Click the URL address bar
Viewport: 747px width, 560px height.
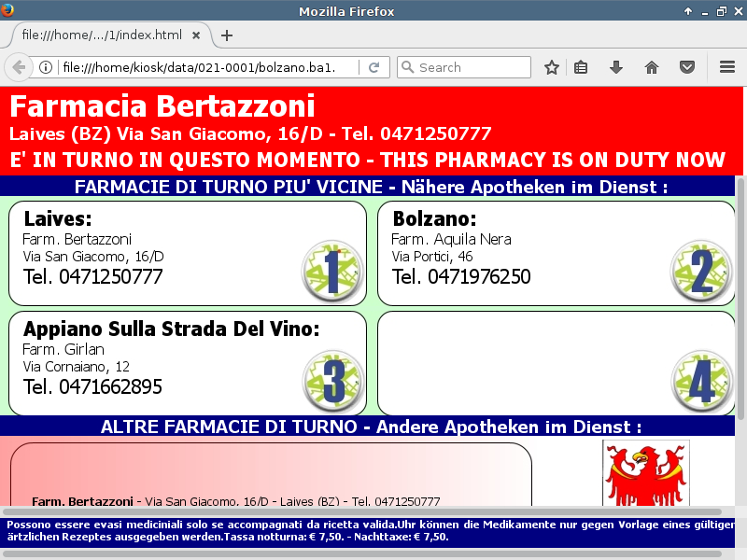point(205,67)
